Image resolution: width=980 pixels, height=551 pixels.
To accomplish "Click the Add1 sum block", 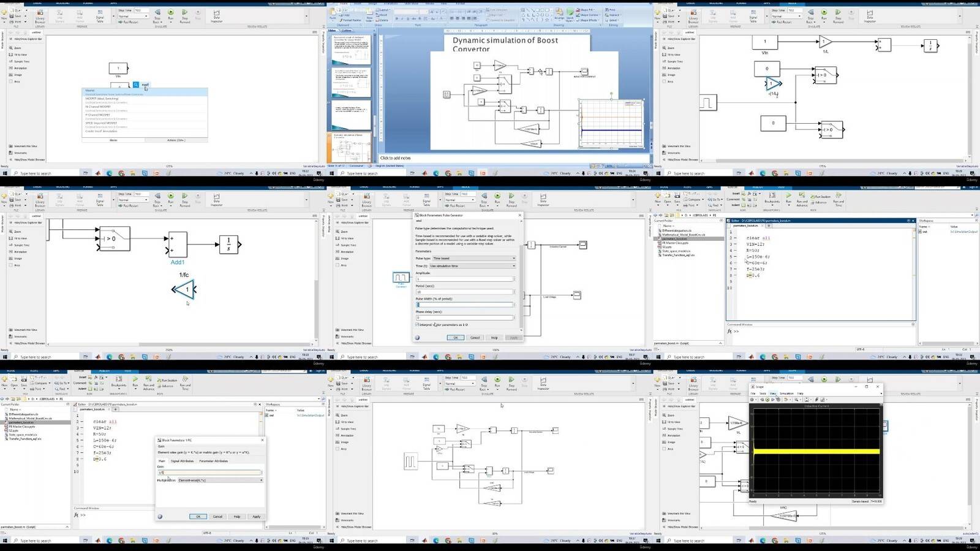I will 178,245.
